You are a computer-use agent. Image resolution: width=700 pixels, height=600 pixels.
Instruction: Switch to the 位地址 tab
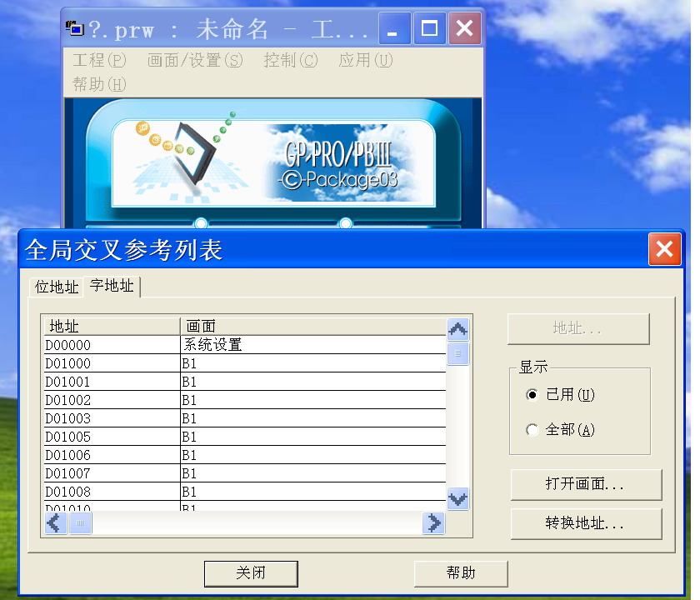pos(57,287)
